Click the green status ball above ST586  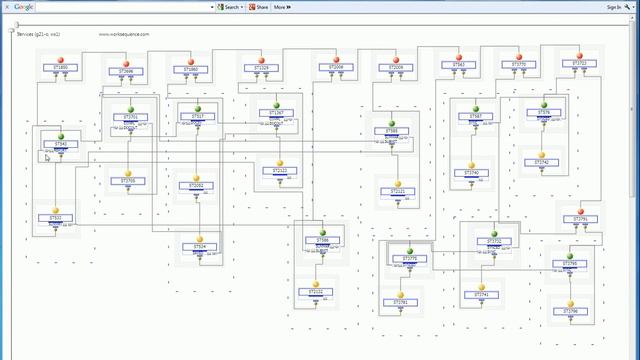point(322,233)
